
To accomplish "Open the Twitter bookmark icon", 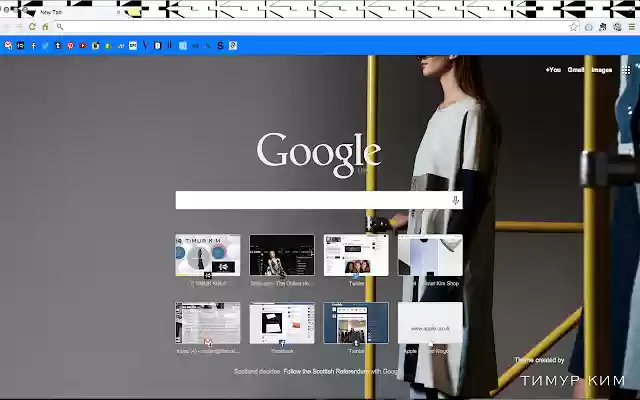I will point(45,46).
